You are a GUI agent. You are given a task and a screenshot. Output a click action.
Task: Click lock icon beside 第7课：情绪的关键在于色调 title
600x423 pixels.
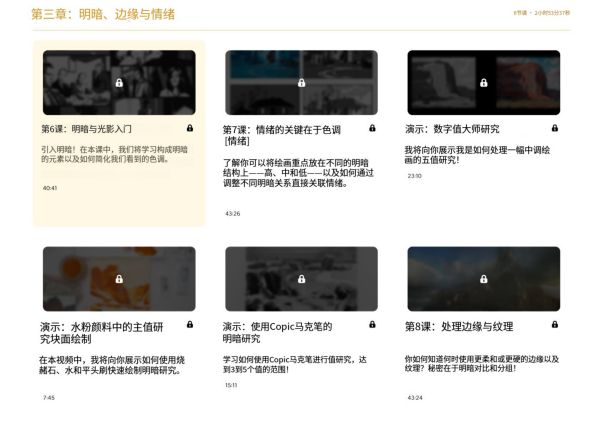pos(372,128)
